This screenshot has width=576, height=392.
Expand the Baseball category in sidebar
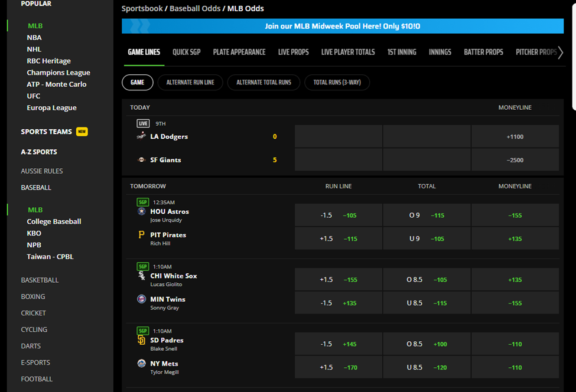click(x=36, y=188)
